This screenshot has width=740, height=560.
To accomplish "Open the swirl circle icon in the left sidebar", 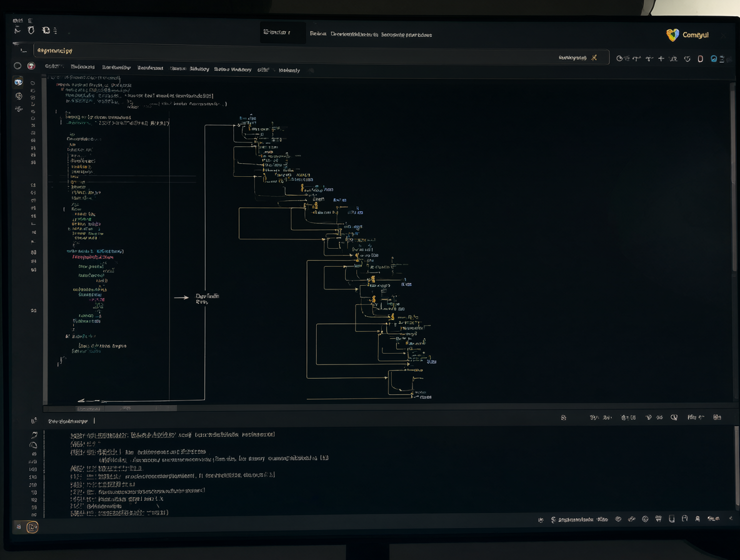I will [19, 96].
